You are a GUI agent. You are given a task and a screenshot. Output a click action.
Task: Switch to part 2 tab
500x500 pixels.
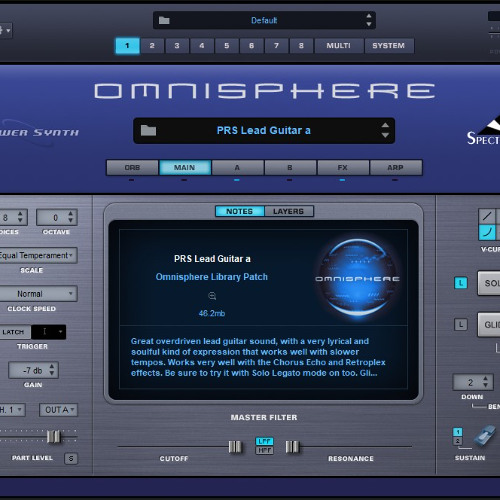[152, 46]
